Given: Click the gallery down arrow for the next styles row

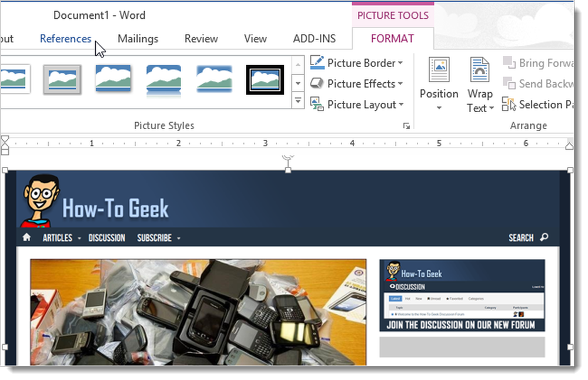Looking at the screenshot, I should tap(298, 83).
